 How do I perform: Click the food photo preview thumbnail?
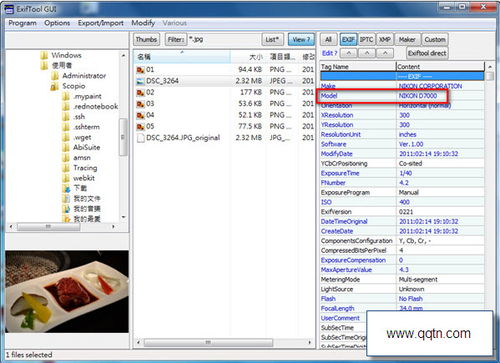[67, 292]
